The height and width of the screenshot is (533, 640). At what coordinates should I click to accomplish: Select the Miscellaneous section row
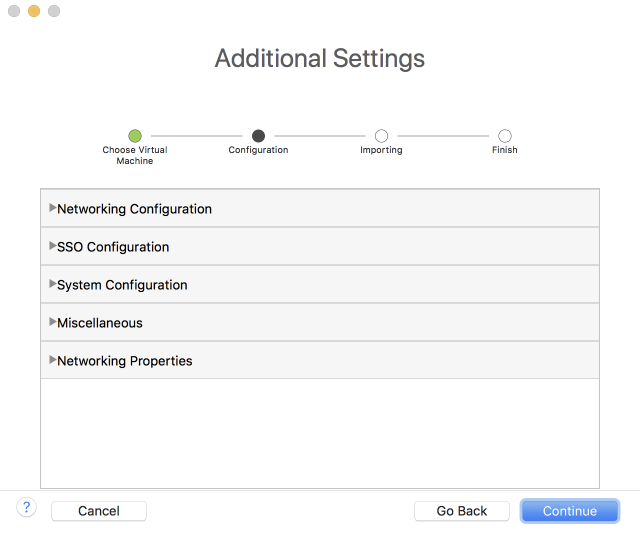(320, 323)
